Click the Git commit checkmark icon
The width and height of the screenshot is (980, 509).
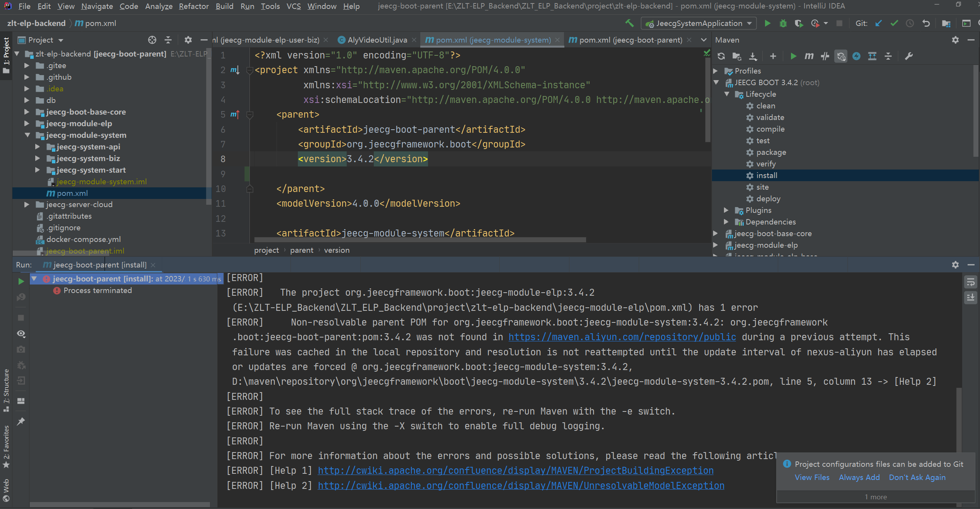(894, 23)
